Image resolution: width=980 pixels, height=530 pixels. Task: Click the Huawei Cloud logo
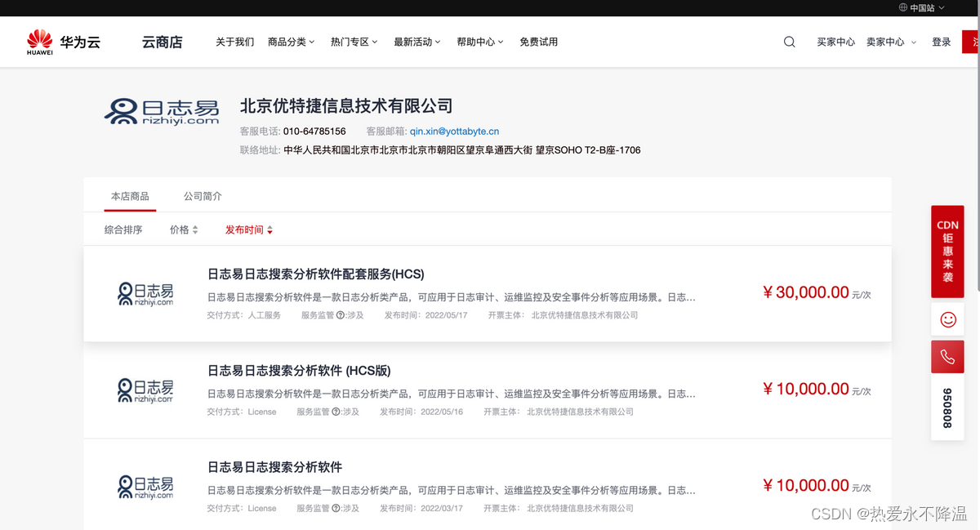(63, 42)
